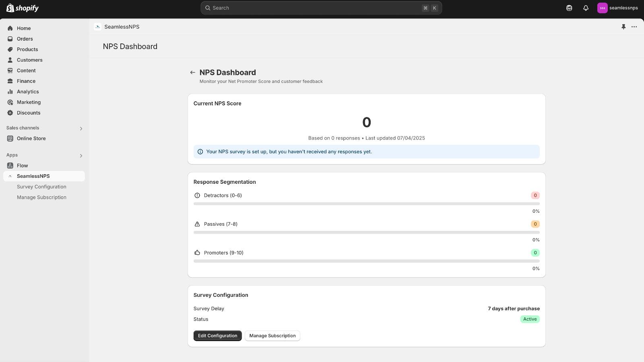Image resolution: width=644 pixels, height=362 pixels.
Task: Expand the Sales channels section
Action: [81, 129]
